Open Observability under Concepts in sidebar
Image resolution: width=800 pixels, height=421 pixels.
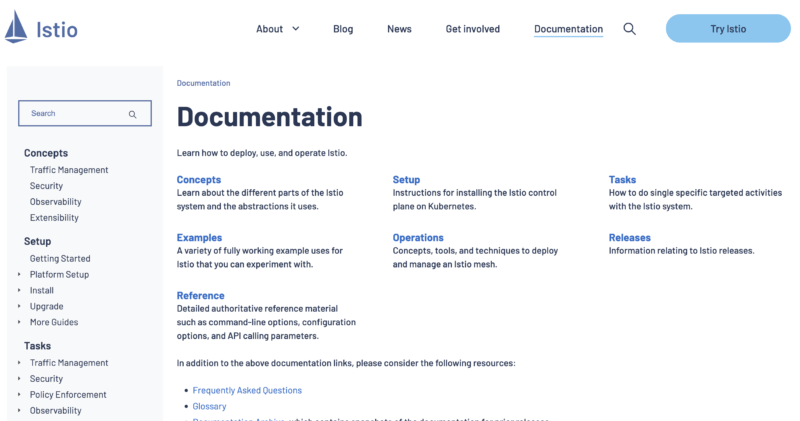tap(56, 202)
